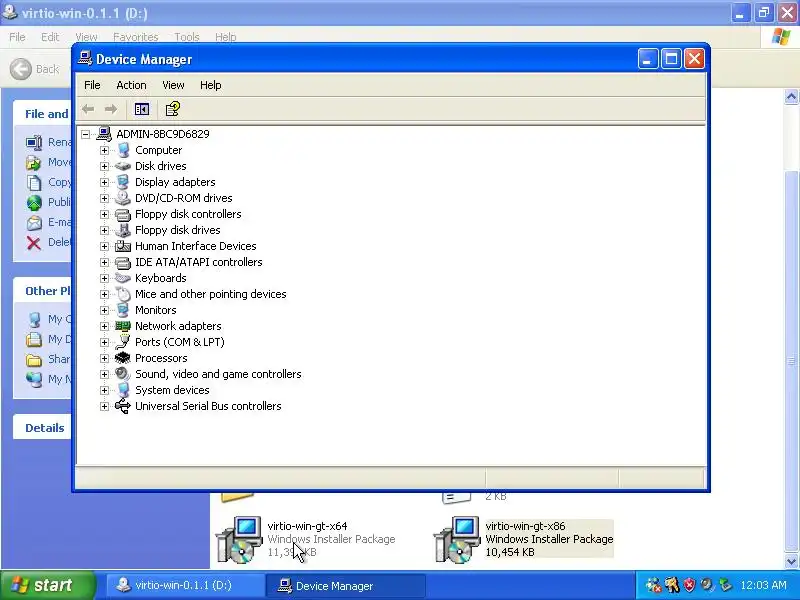Click the Safely Remove Hardware tray icon
The height and width of the screenshot is (600, 800).
tap(725, 585)
